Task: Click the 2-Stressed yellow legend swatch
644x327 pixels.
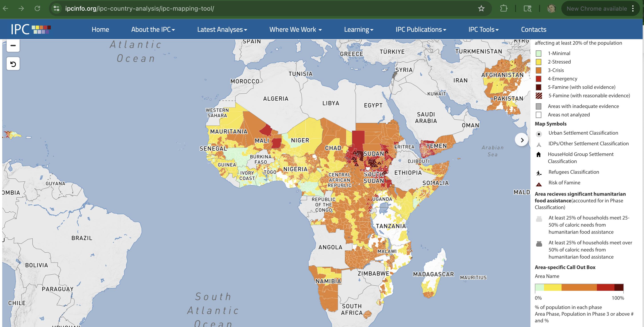Action: (x=538, y=62)
